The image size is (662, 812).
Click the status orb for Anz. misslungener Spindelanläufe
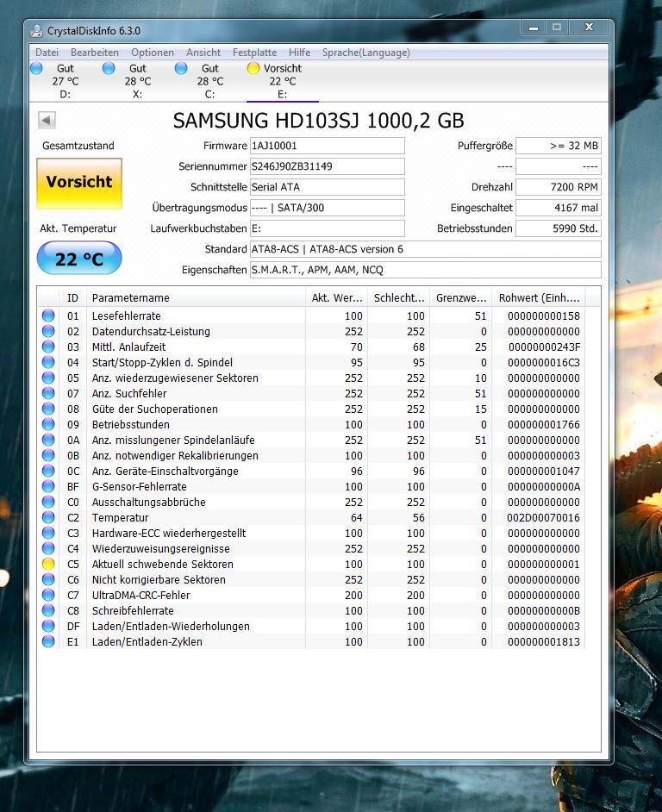point(48,440)
